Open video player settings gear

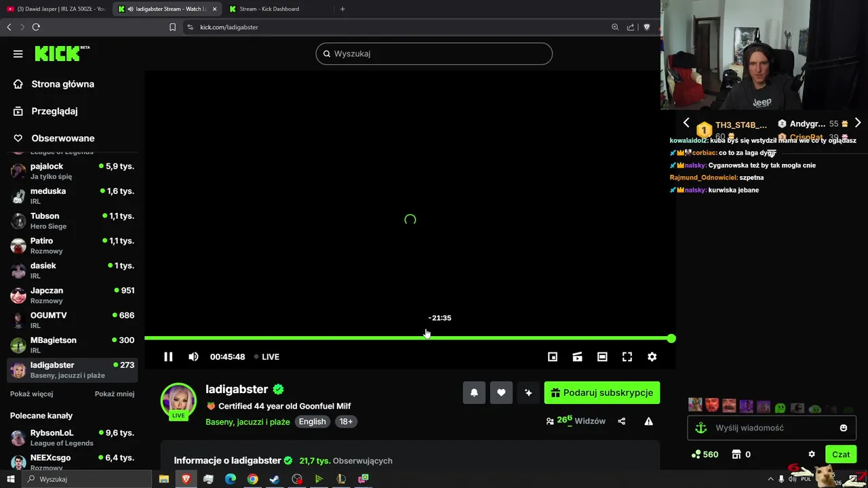click(652, 357)
